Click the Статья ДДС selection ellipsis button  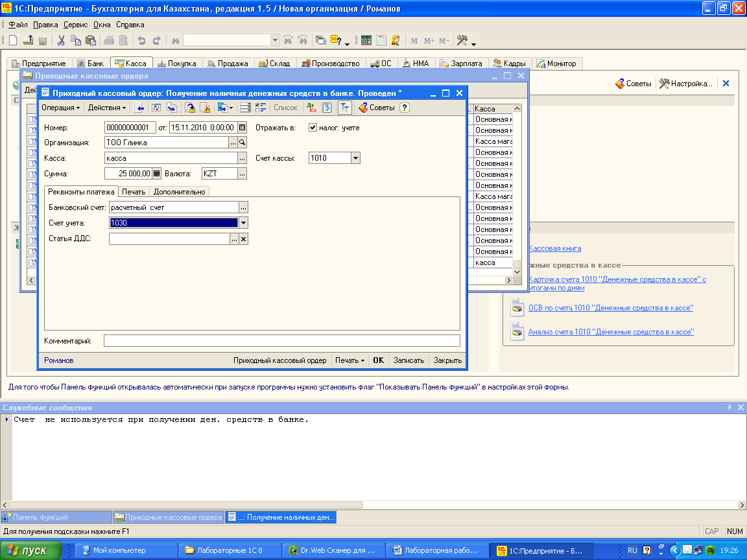pos(234,239)
